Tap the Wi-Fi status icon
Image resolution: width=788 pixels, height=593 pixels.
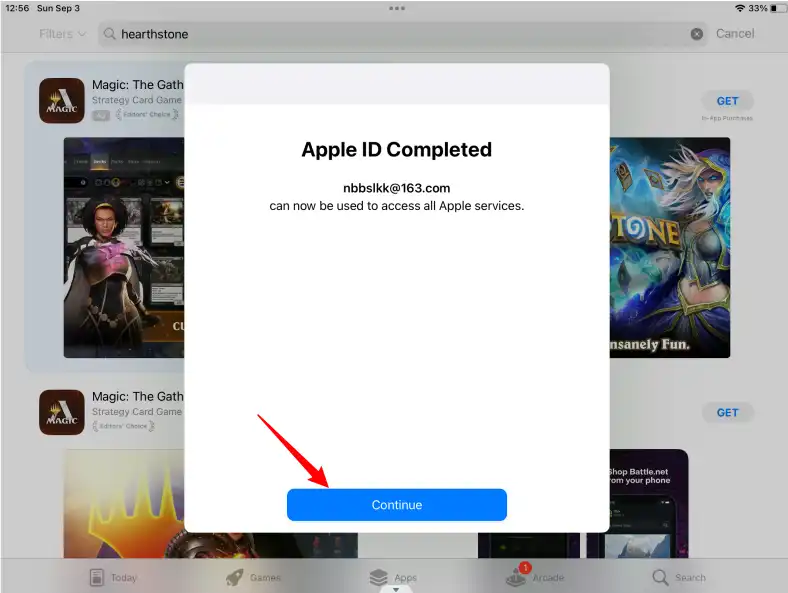click(739, 8)
